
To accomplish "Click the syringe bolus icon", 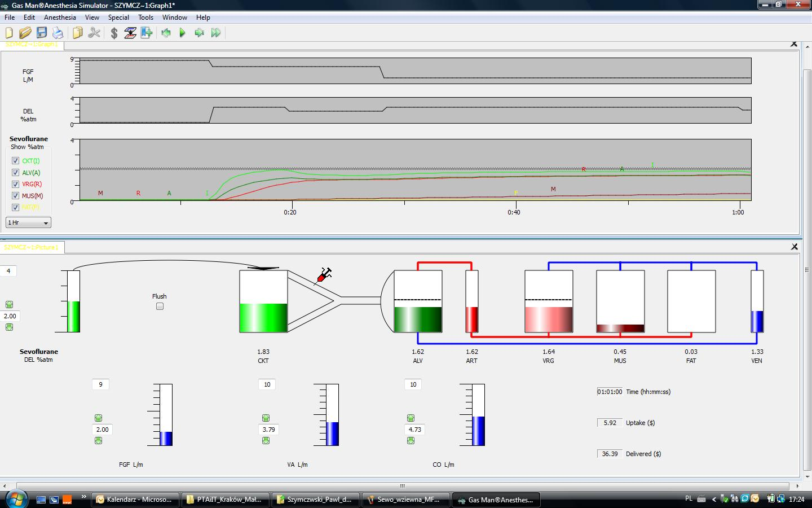I will pos(324,275).
